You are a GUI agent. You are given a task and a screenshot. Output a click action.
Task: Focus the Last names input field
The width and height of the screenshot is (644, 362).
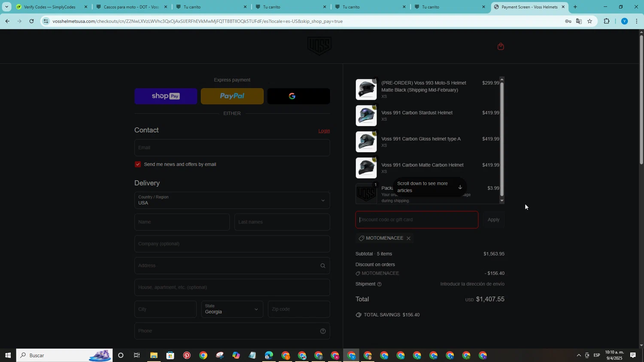click(283, 222)
